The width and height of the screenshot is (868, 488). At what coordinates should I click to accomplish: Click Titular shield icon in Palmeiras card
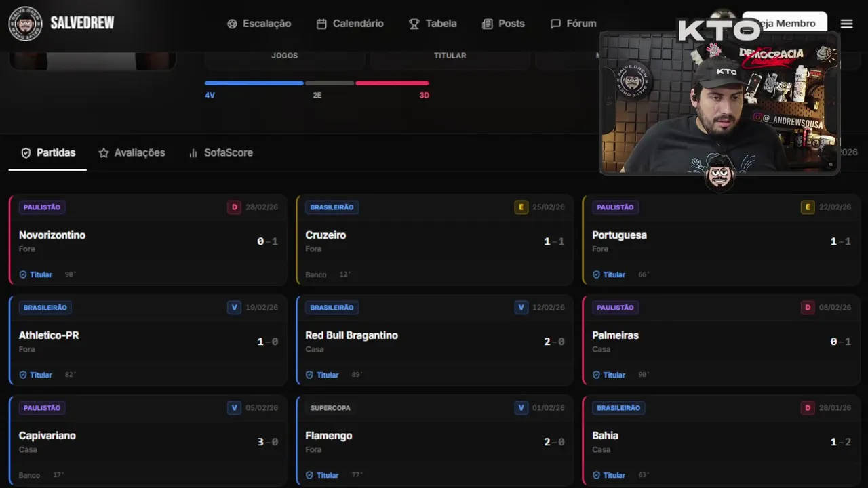coord(596,375)
